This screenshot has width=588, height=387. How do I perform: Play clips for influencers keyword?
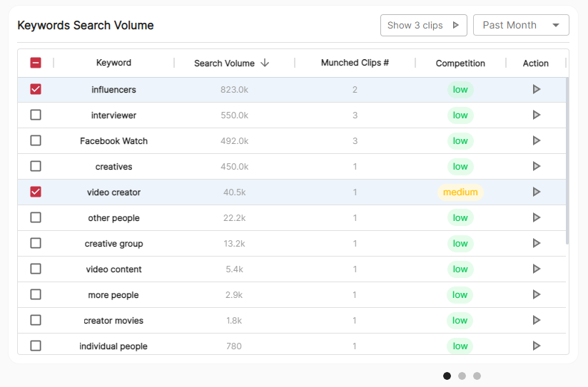point(537,89)
